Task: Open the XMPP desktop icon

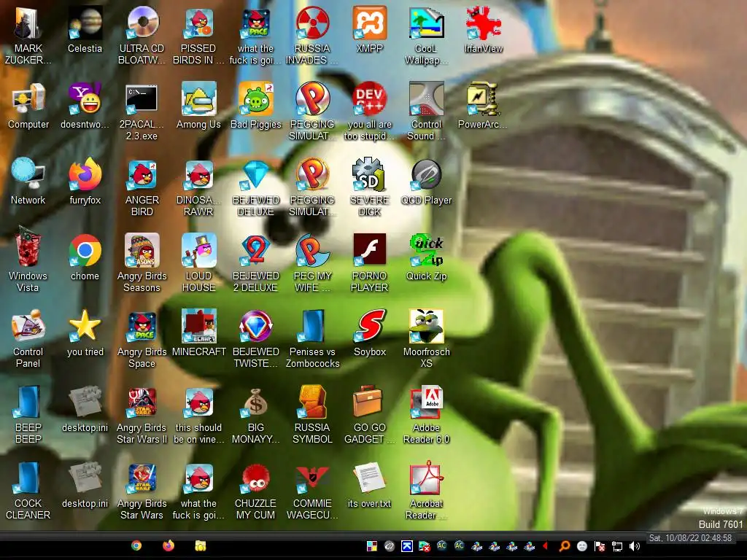Action: click(x=369, y=29)
